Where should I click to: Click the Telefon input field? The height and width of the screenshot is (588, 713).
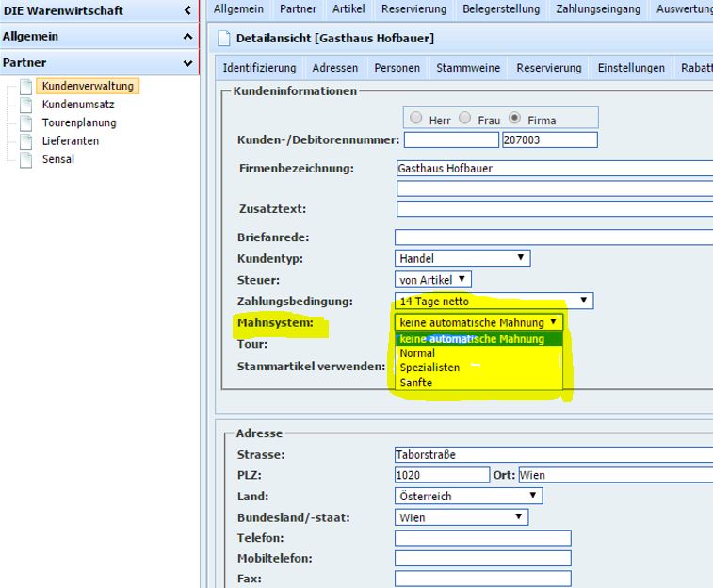tap(482, 538)
